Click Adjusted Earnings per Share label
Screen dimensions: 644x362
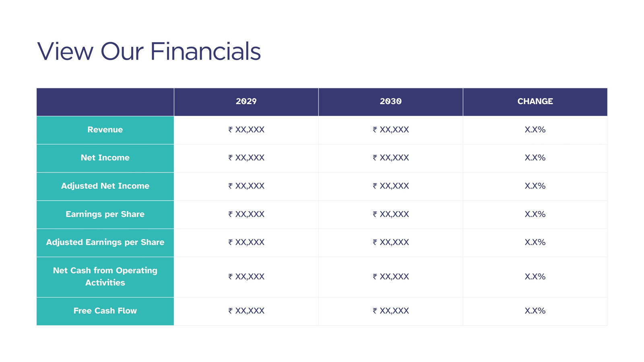(x=105, y=243)
